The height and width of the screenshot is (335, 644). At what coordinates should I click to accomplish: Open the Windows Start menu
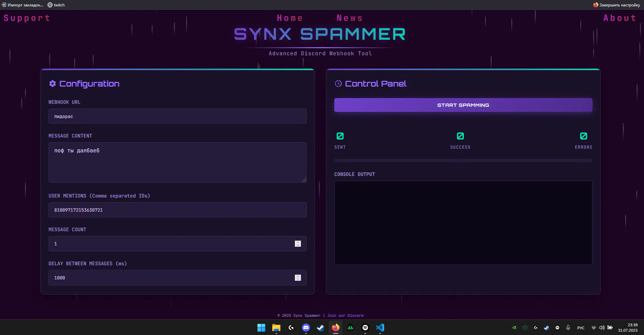click(x=261, y=328)
